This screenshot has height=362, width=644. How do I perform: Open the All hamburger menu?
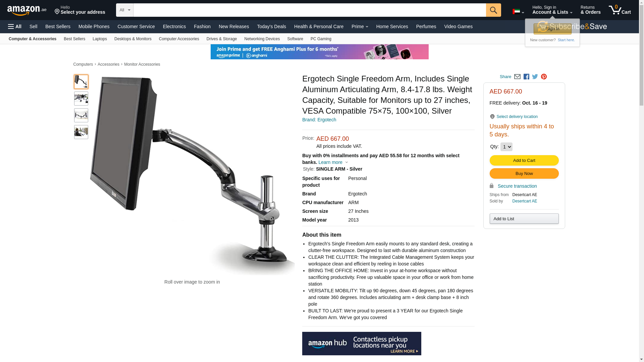15,26
